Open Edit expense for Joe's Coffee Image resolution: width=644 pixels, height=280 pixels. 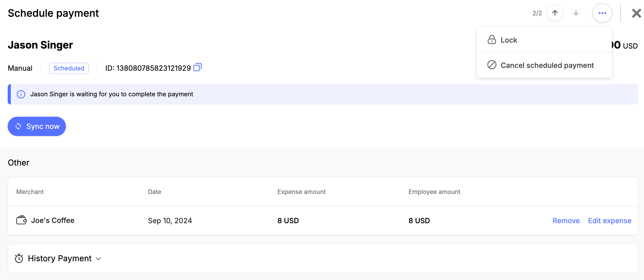(609, 221)
